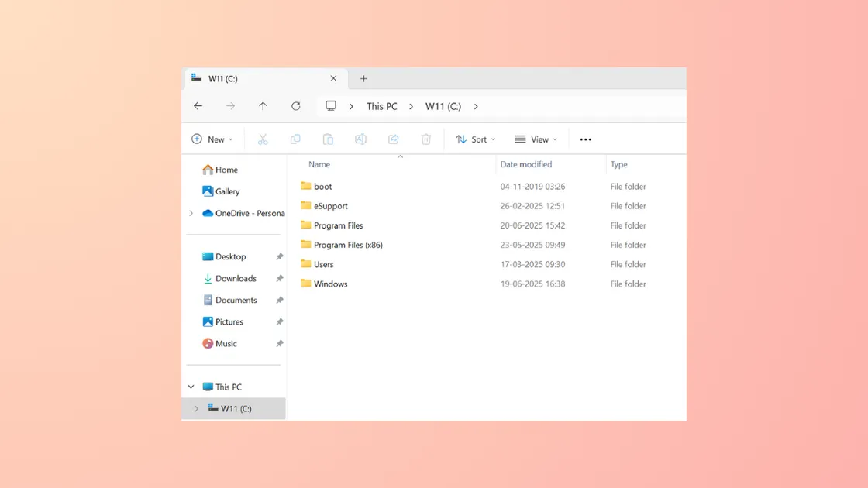The image size is (868, 488).
Task: Click This PC in the breadcrumb bar
Action: coord(381,106)
